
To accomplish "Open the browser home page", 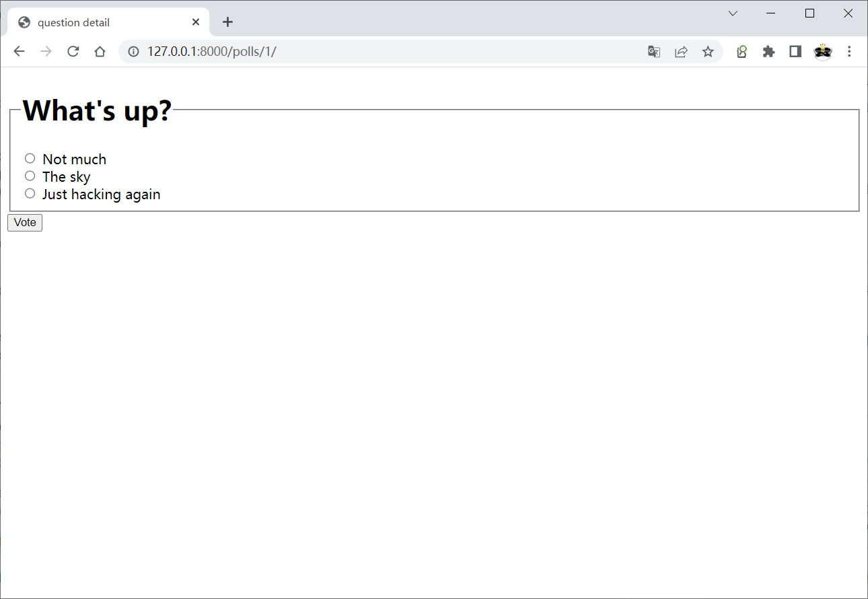I will (100, 52).
